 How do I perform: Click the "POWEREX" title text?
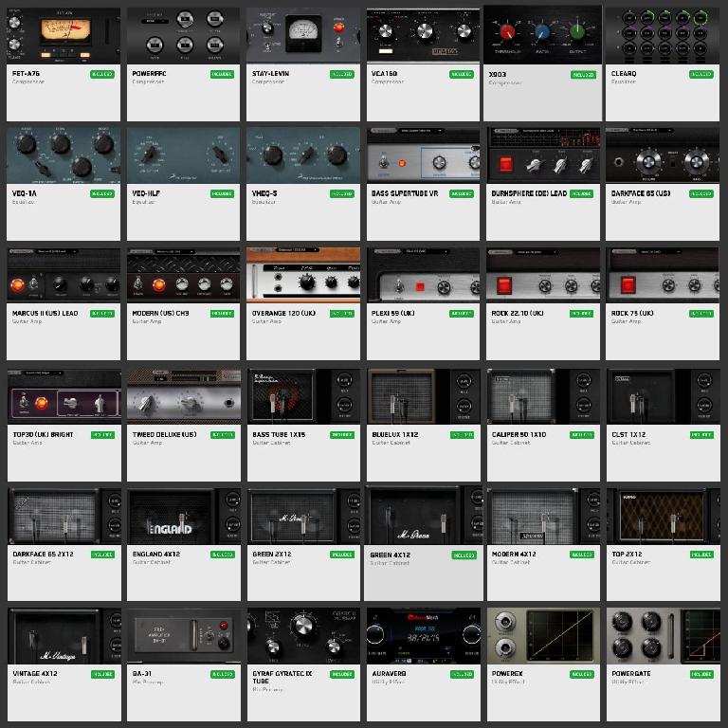point(507,673)
